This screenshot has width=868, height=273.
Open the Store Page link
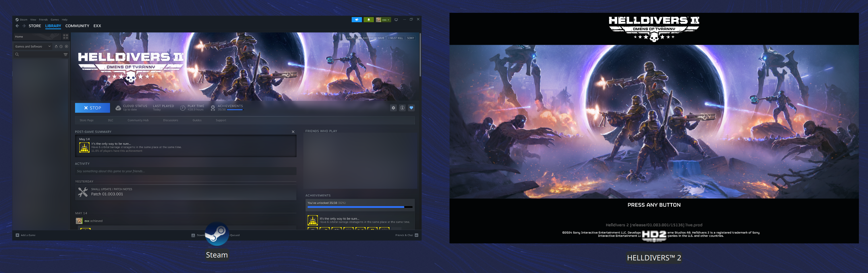tap(87, 120)
